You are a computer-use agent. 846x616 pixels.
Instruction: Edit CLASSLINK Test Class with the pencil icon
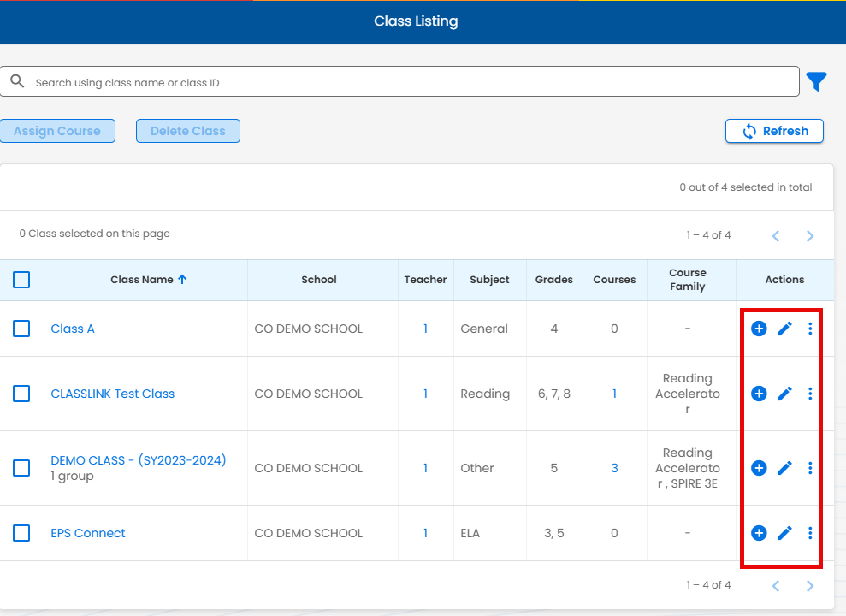pos(784,394)
